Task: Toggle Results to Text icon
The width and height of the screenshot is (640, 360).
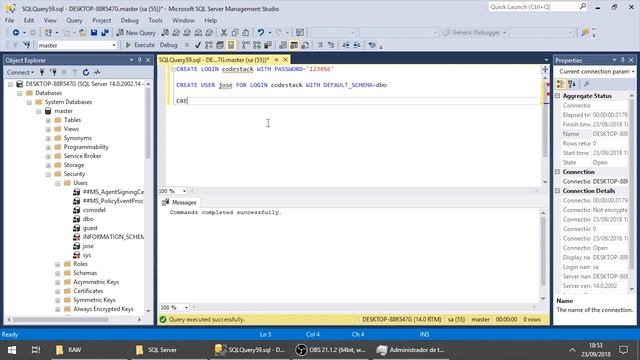Action: [283, 45]
